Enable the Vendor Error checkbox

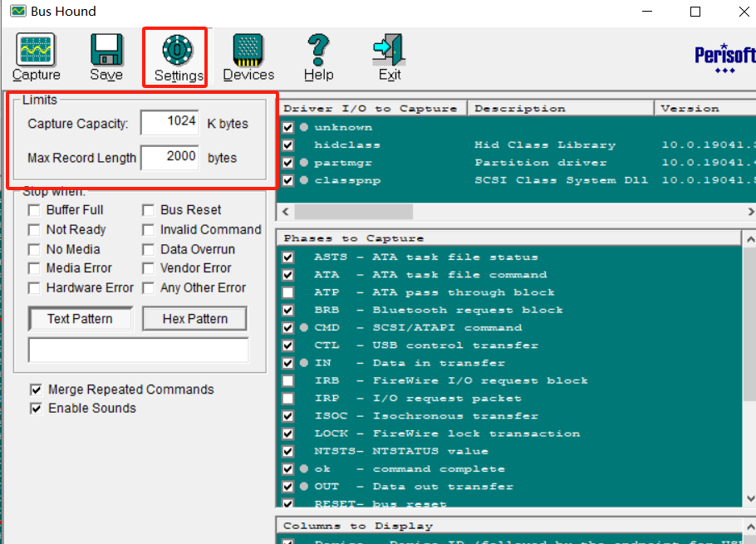click(148, 268)
